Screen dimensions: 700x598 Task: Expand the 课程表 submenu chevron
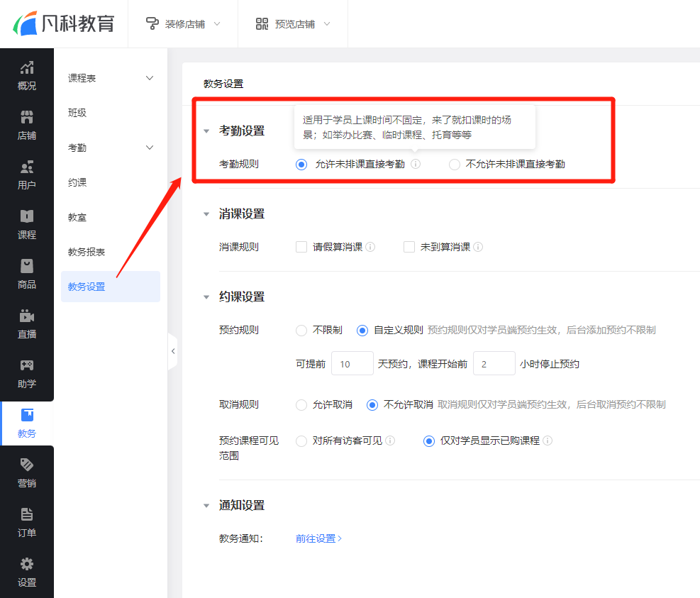(x=150, y=78)
